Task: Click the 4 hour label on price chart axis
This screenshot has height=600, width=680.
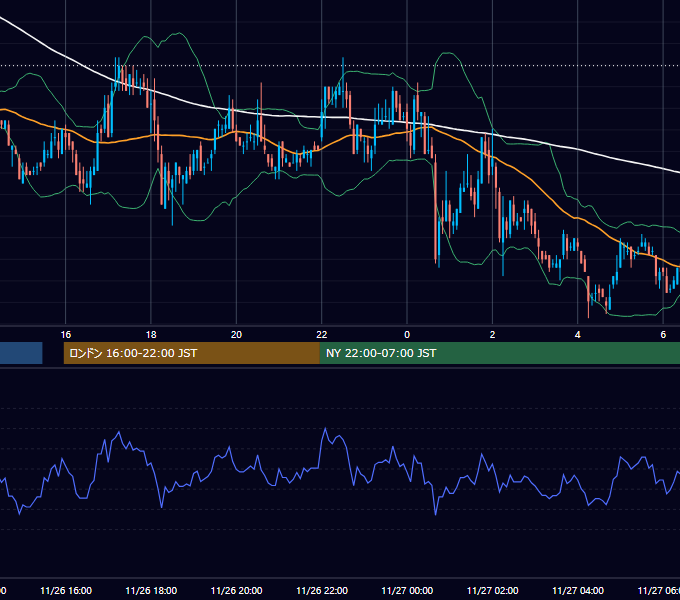Action: pos(578,335)
